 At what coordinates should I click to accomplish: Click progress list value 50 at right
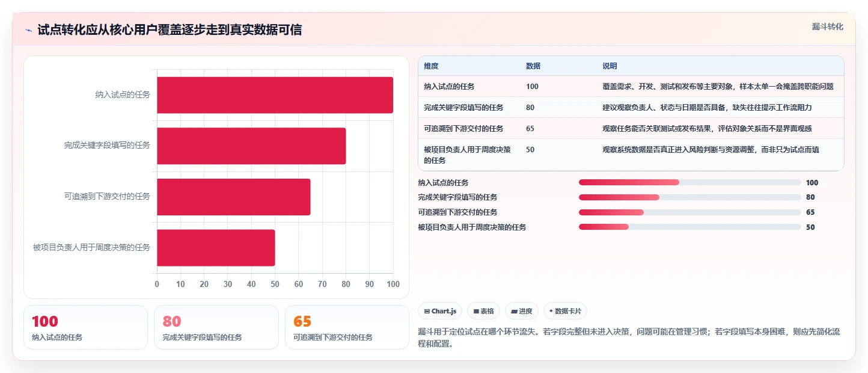[810, 227]
